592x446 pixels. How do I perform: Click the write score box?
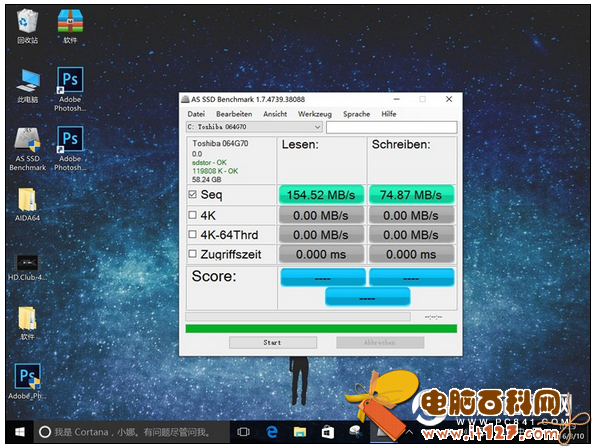[412, 277]
